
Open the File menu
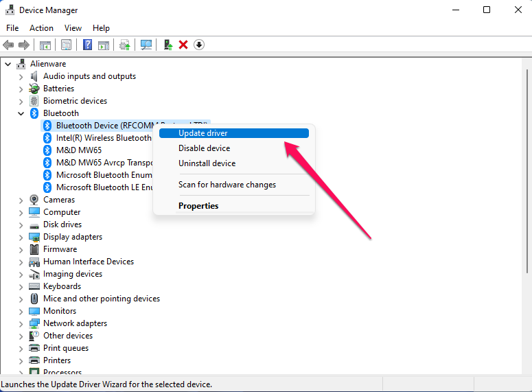(12, 28)
